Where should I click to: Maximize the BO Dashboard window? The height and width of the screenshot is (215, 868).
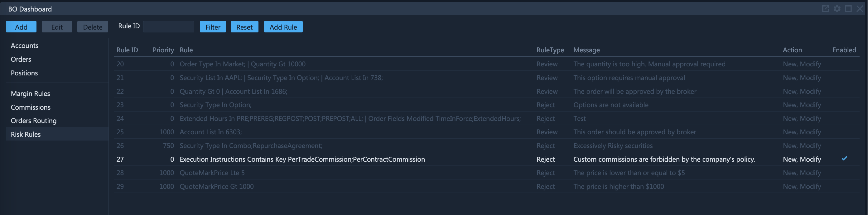[x=848, y=8]
